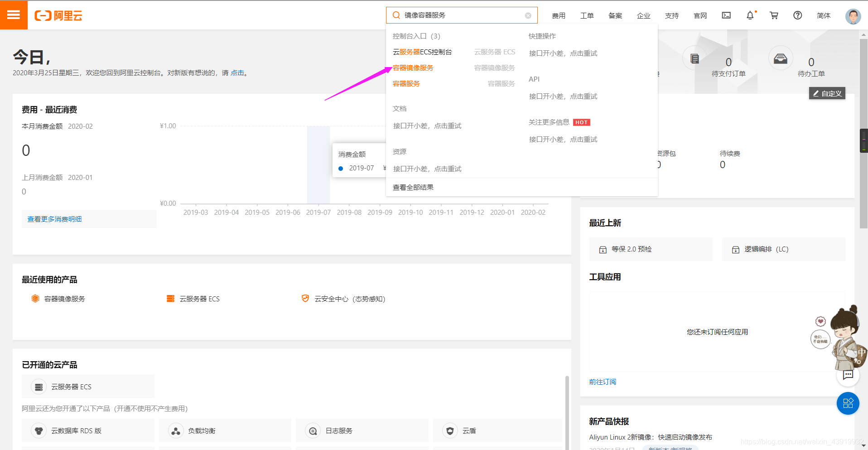Open 云服务器 ECS icon in recent products
The image size is (868, 450).
click(x=170, y=299)
